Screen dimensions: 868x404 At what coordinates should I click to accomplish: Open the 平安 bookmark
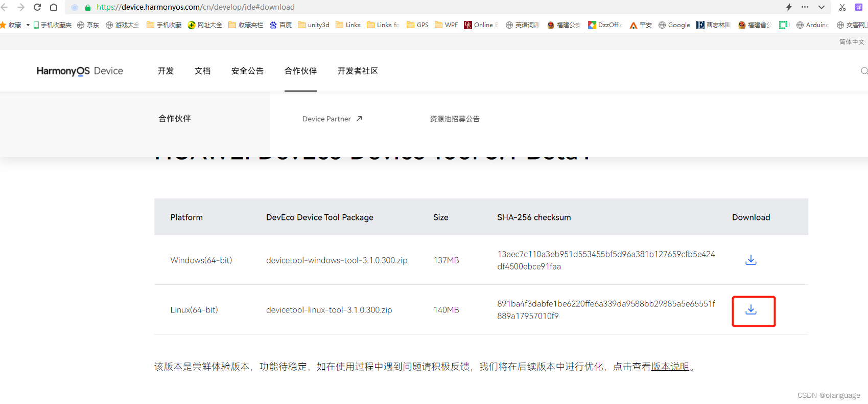(x=641, y=25)
